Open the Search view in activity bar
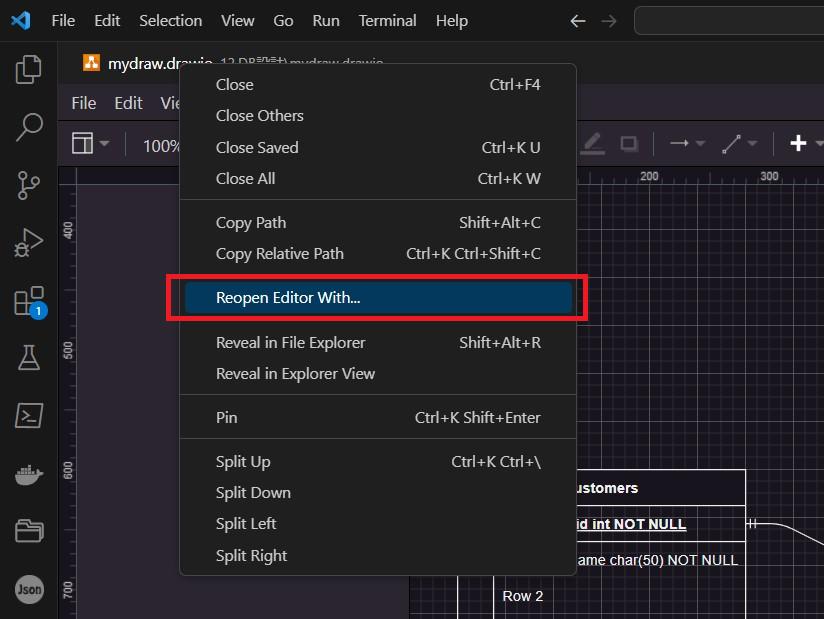 pyautogui.click(x=29, y=127)
